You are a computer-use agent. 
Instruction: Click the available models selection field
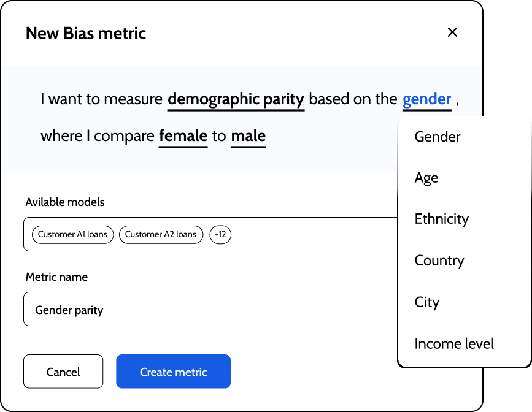click(307, 234)
